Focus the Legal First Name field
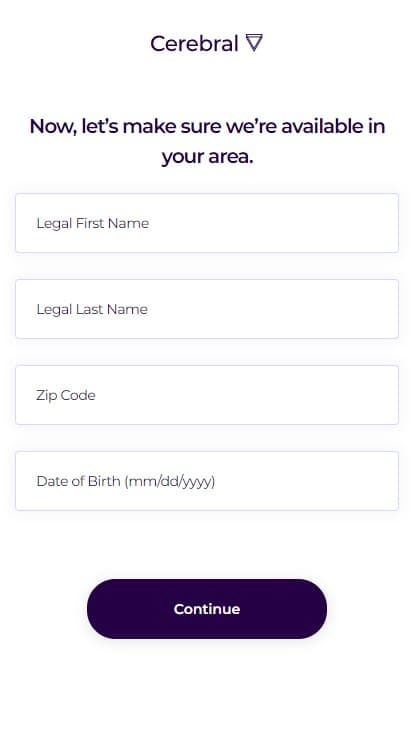 point(207,223)
